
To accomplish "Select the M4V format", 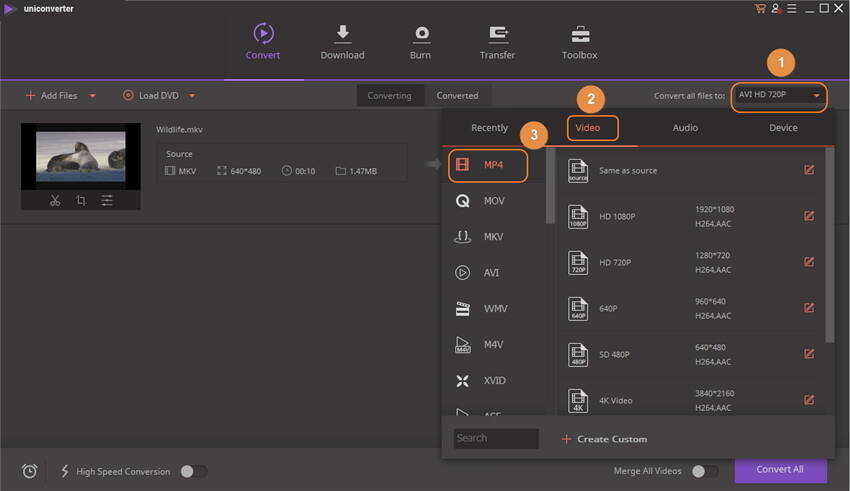I will (493, 345).
